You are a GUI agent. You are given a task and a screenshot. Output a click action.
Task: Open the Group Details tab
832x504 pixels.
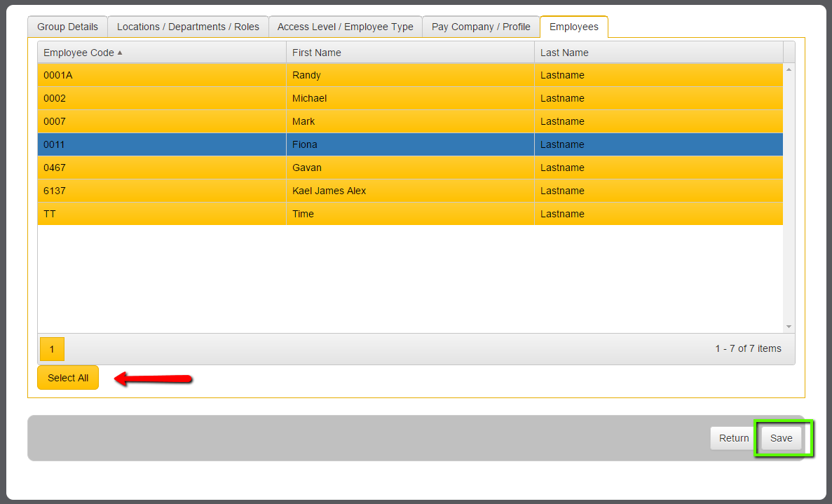(67, 27)
